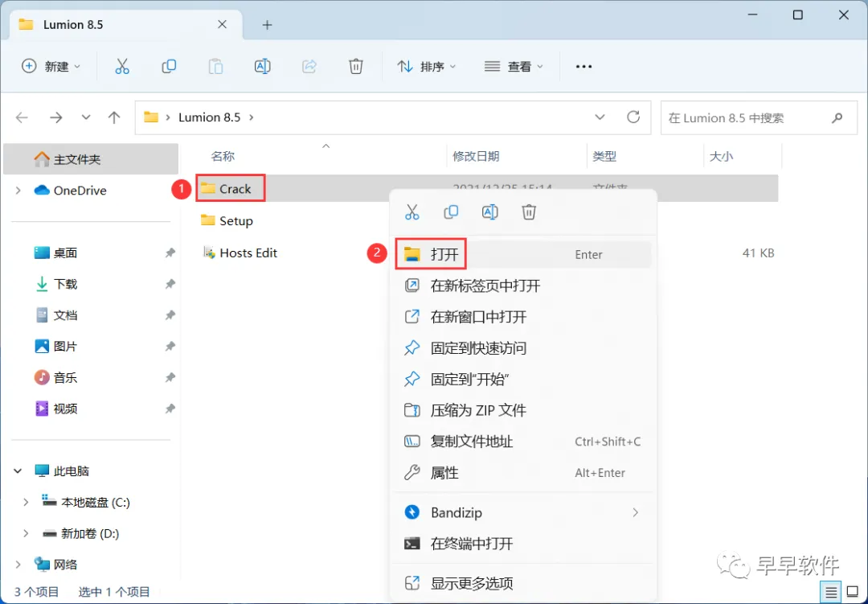
Task: Choose 显示更多选项 menu item
Action: point(522,583)
